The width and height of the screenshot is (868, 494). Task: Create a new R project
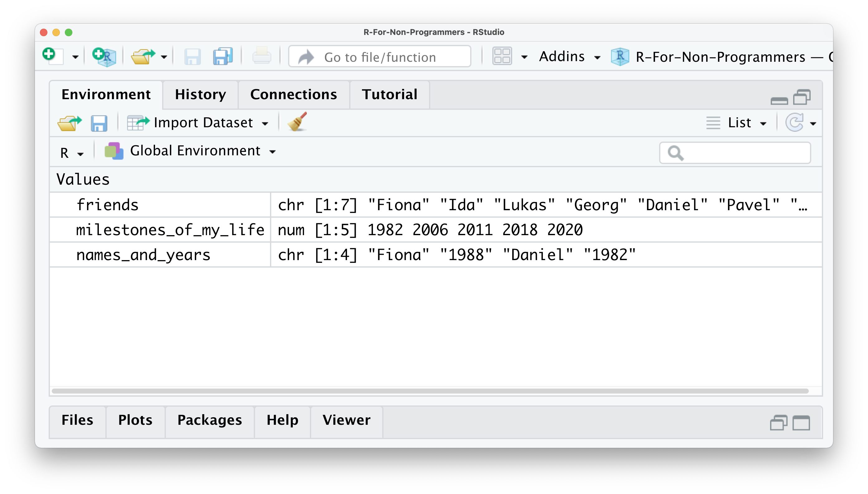coord(104,56)
